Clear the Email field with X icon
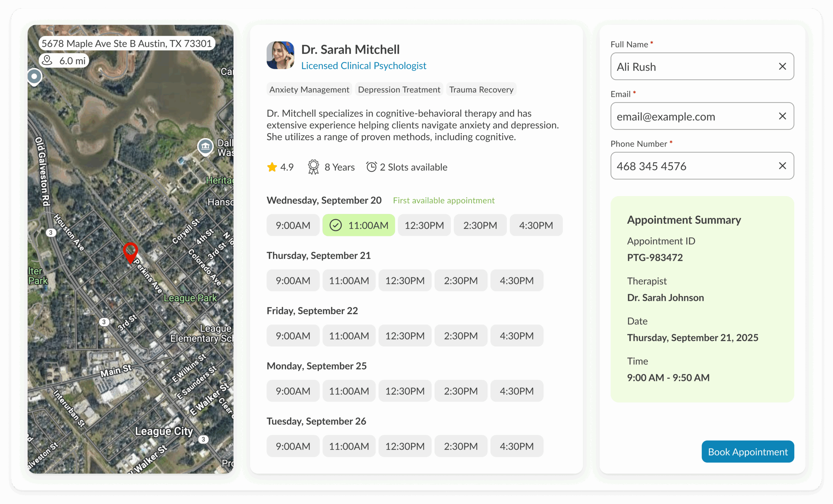Viewport: 833px width, 504px height. pyautogui.click(x=782, y=116)
